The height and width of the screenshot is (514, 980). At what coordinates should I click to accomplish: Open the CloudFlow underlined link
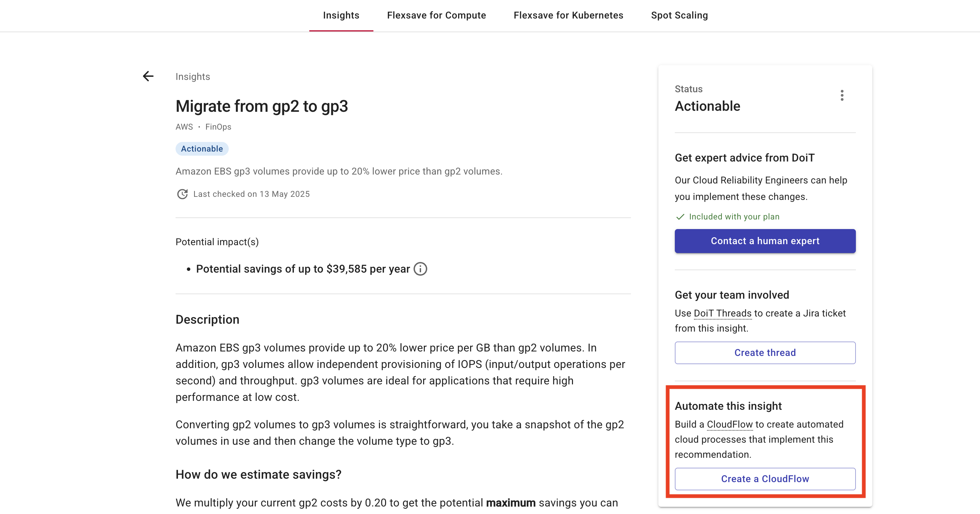pos(729,424)
